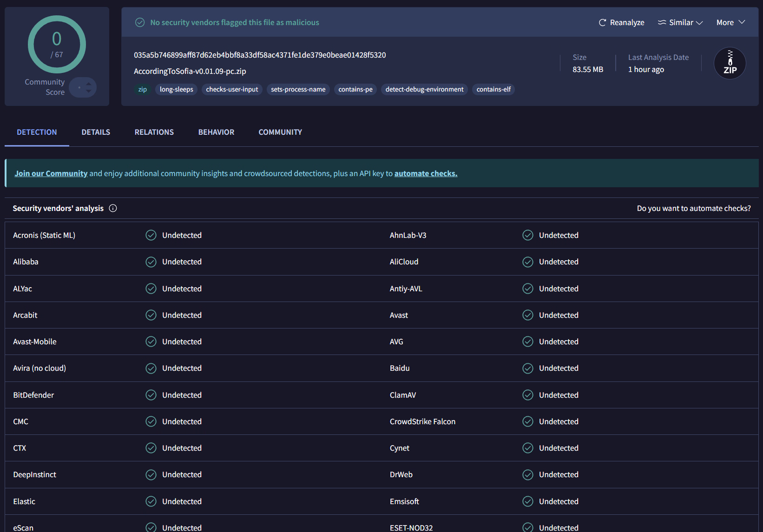Click the info icon beside Security vendors' analysis
The height and width of the screenshot is (532, 763).
pyautogui.click(x=113, y=208)
